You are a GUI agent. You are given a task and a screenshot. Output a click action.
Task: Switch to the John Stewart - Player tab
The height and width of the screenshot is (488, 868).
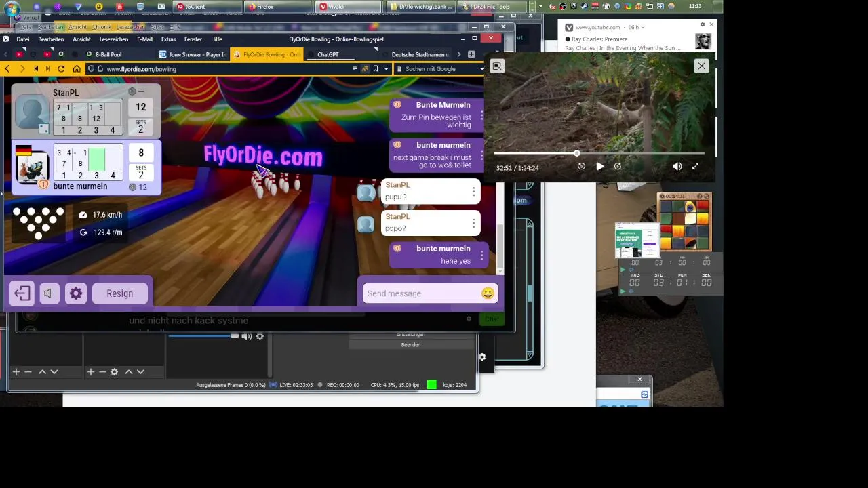[193, 54]
